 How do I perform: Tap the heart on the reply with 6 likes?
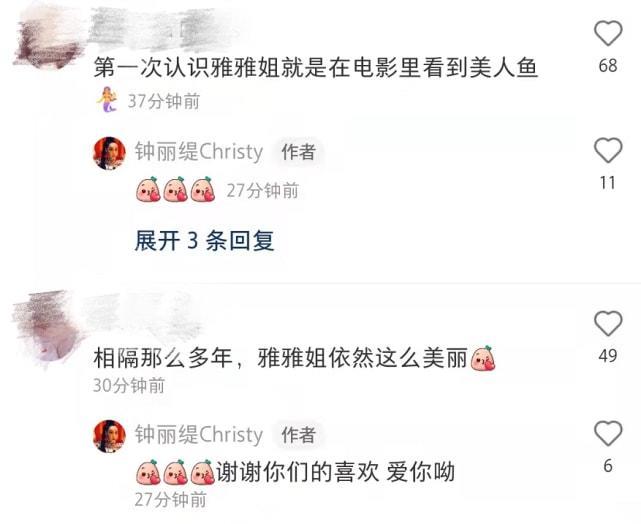point(608,433)
